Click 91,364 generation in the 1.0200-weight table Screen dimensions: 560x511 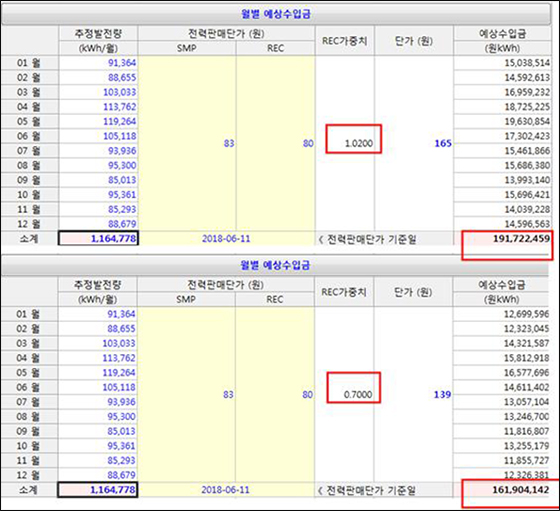click(122, 63)
